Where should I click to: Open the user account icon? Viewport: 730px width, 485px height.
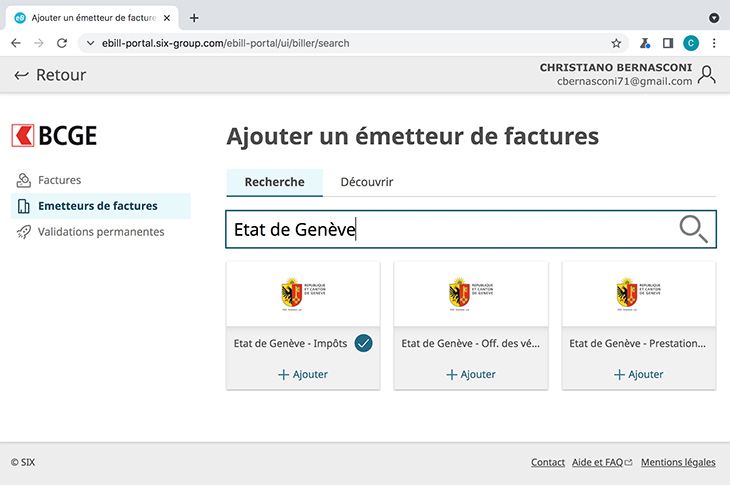(x=707, y=74)
